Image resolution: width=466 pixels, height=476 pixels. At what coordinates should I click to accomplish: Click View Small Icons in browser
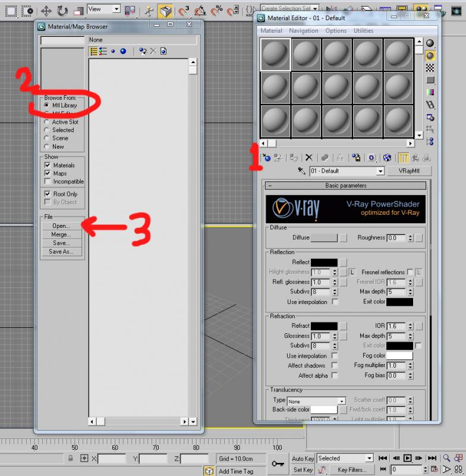tap(113, 51)
